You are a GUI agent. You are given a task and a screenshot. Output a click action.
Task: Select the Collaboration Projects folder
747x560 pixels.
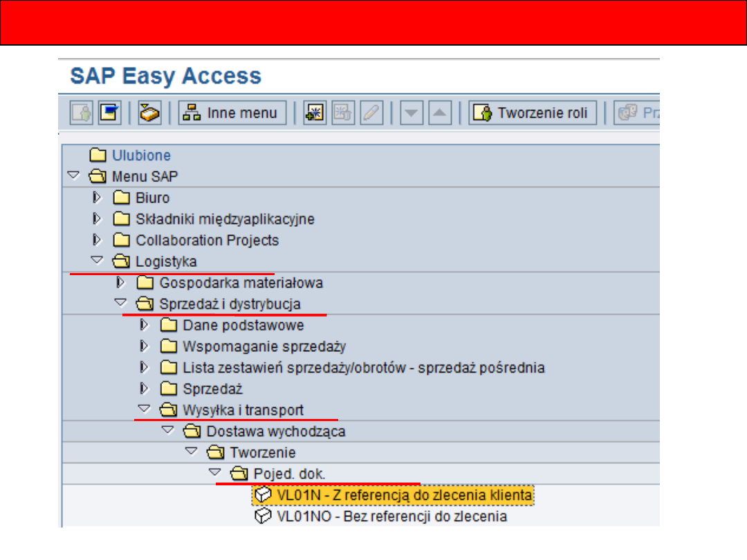207,240
